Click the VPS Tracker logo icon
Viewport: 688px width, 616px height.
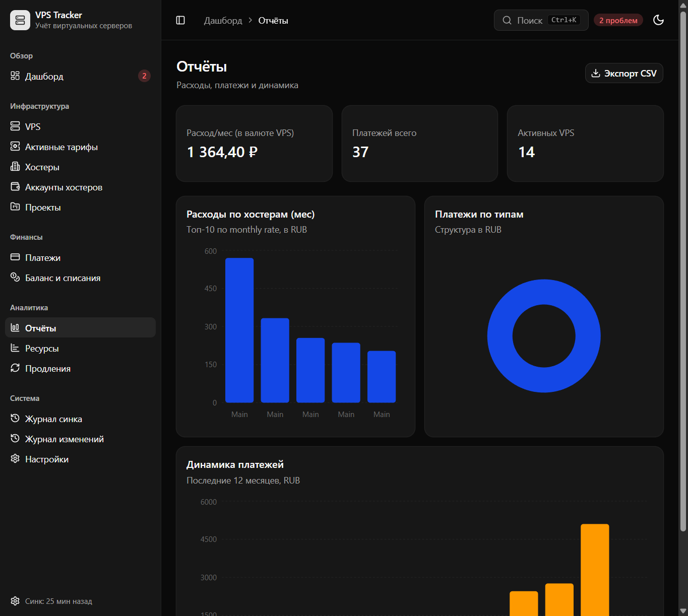(x=20, y=20)
